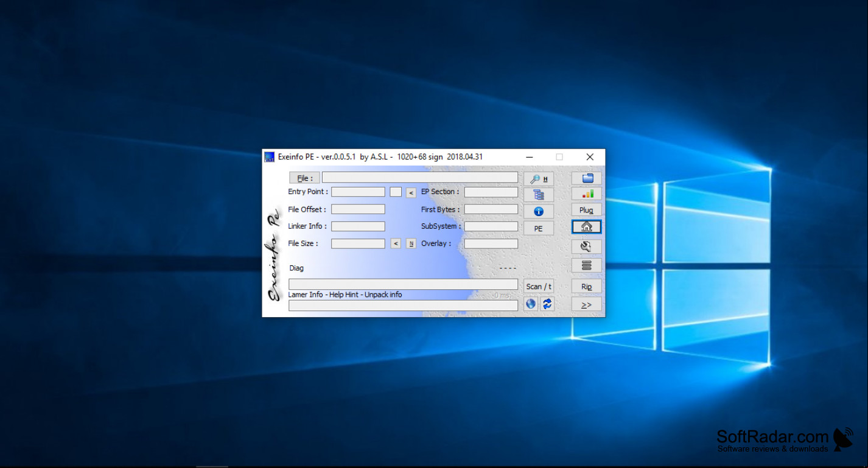Click the < button beside Entry Point
This screenshot has height=468, width=868.
411,192
